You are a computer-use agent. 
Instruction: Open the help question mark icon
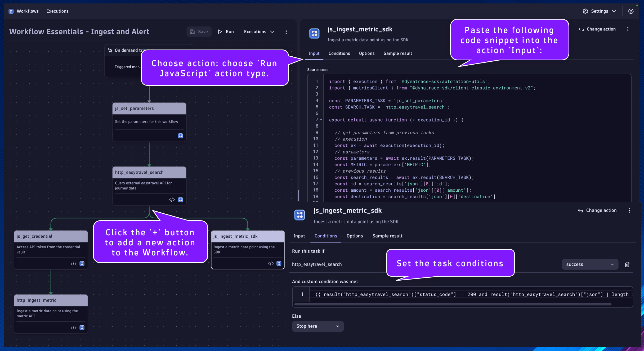(631, 11)
